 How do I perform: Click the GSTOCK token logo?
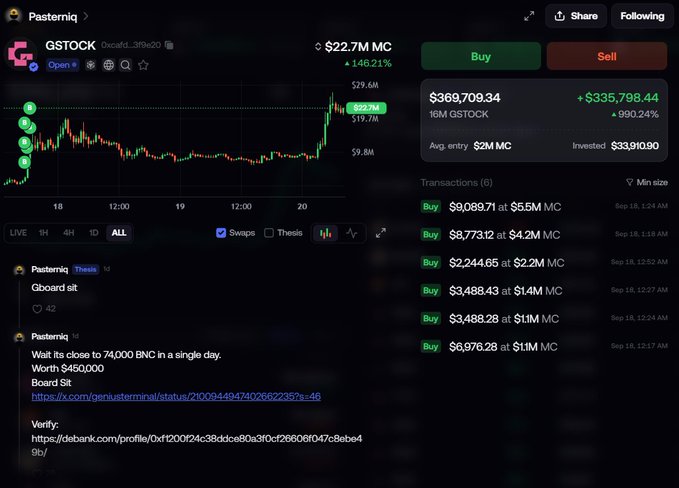[x=20, y=55]
